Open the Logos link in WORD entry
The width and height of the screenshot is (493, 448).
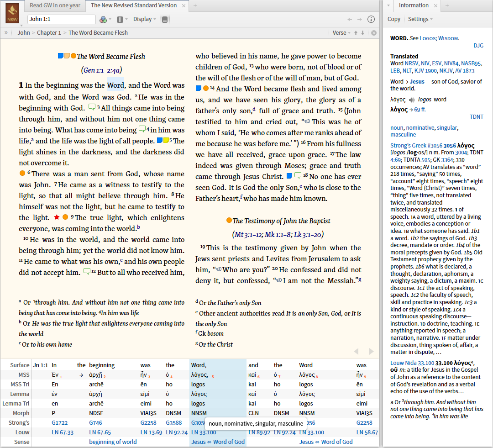[427, 38]
